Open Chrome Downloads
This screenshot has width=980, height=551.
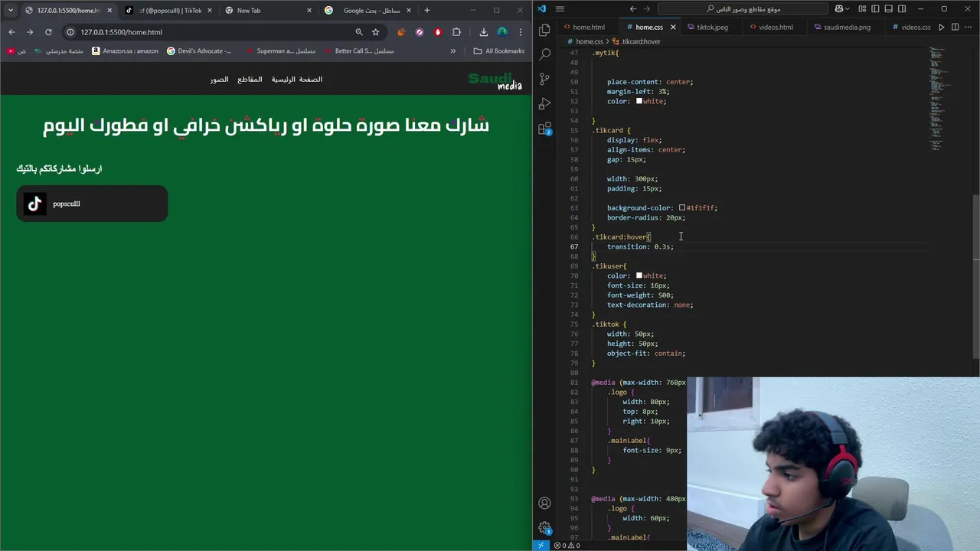[484, 32]
